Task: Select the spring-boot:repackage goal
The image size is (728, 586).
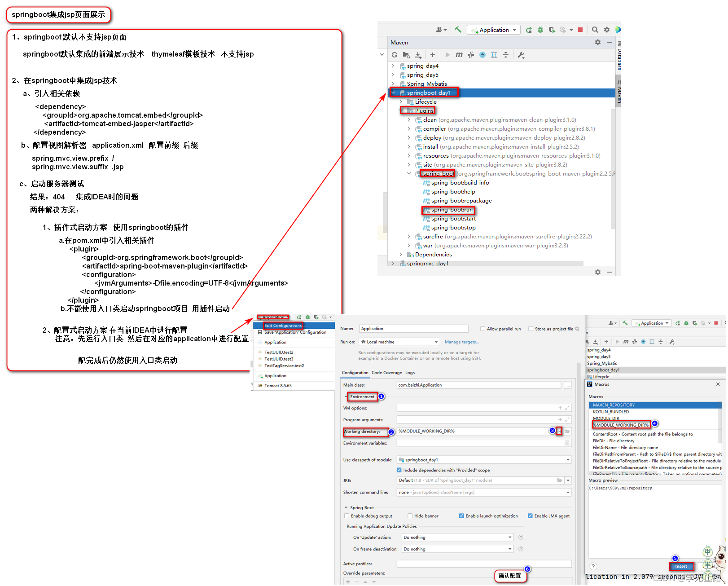Action: [461, 201]
